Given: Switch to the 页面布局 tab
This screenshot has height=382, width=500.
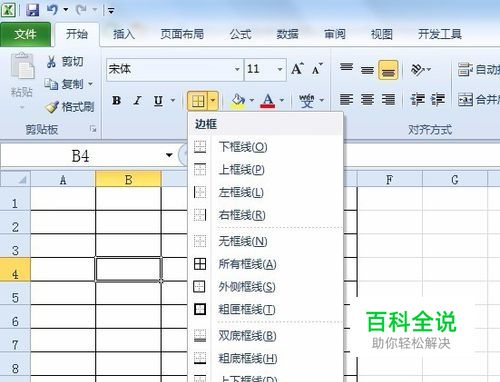Looking at the screenshot, I should tap(182, 34).
